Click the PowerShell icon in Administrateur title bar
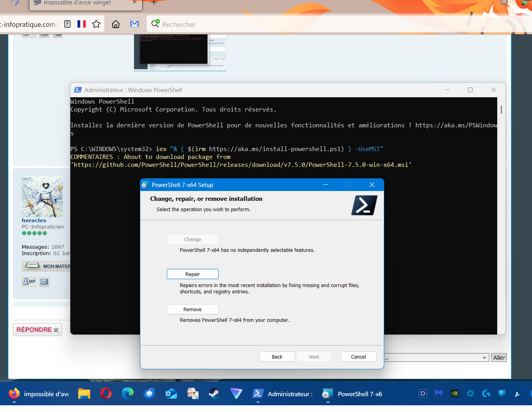Screen dimensions: 532x412 tap(78, 90)
